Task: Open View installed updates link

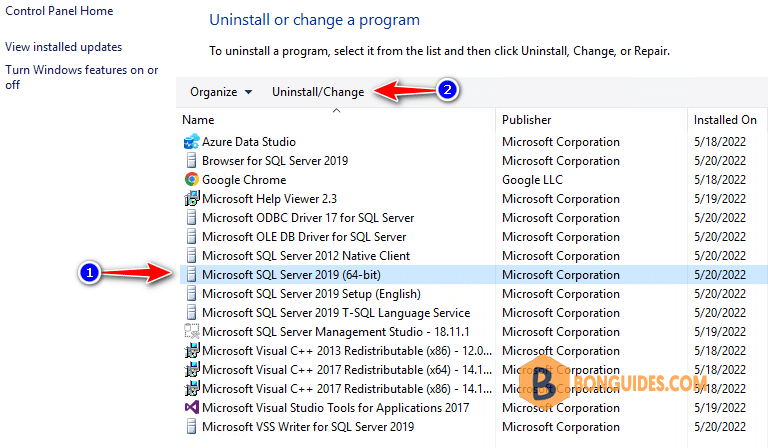Action: [x=63, y=47]
